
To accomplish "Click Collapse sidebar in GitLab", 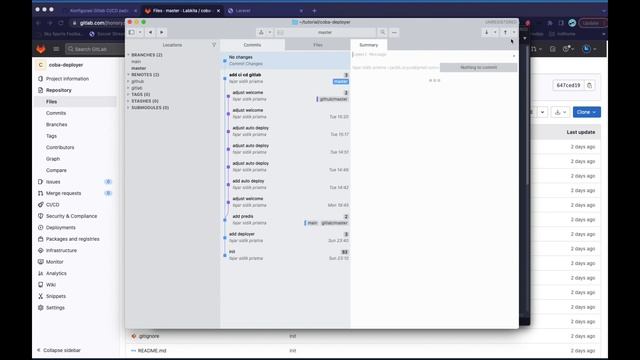I will 59,350.
